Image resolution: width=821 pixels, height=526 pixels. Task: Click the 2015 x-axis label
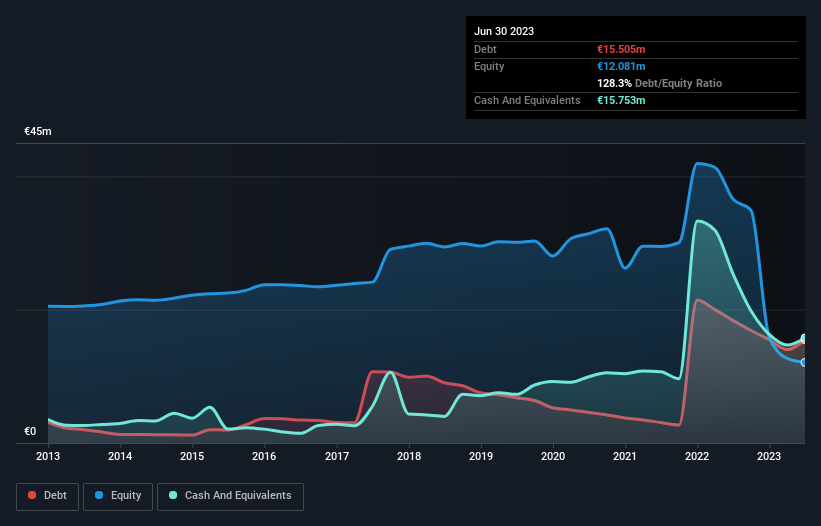point(192,456)
